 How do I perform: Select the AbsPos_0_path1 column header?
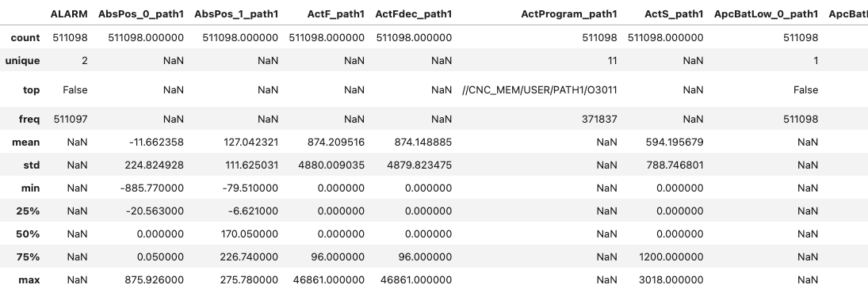140,13
